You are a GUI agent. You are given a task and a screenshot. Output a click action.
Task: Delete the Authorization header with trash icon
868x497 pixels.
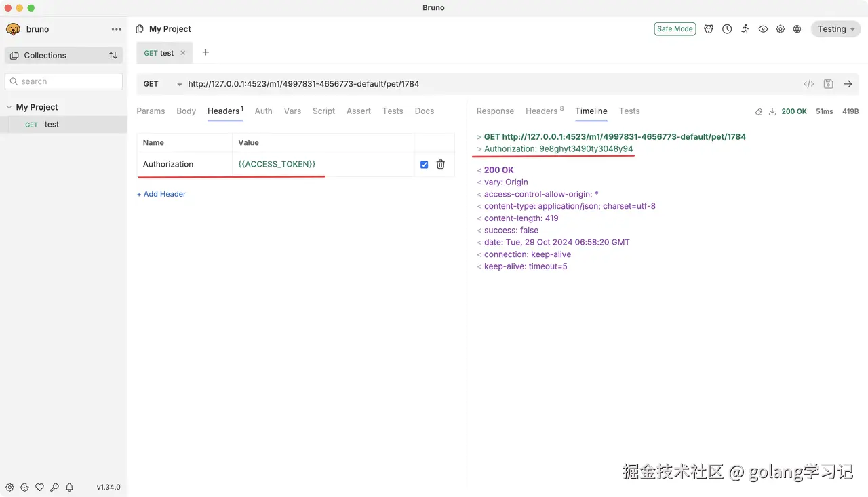[440, 164]
